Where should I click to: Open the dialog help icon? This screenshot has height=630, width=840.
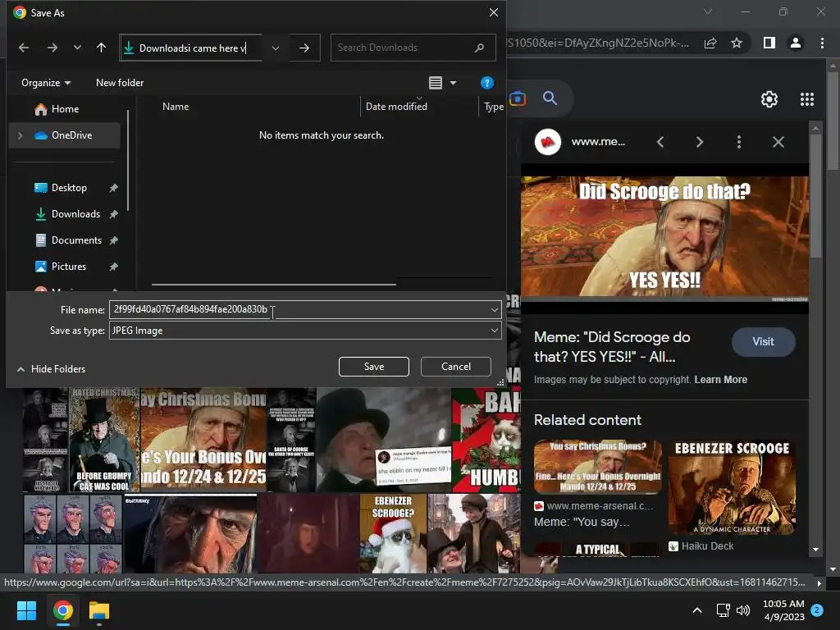click(x=487, y=83)
